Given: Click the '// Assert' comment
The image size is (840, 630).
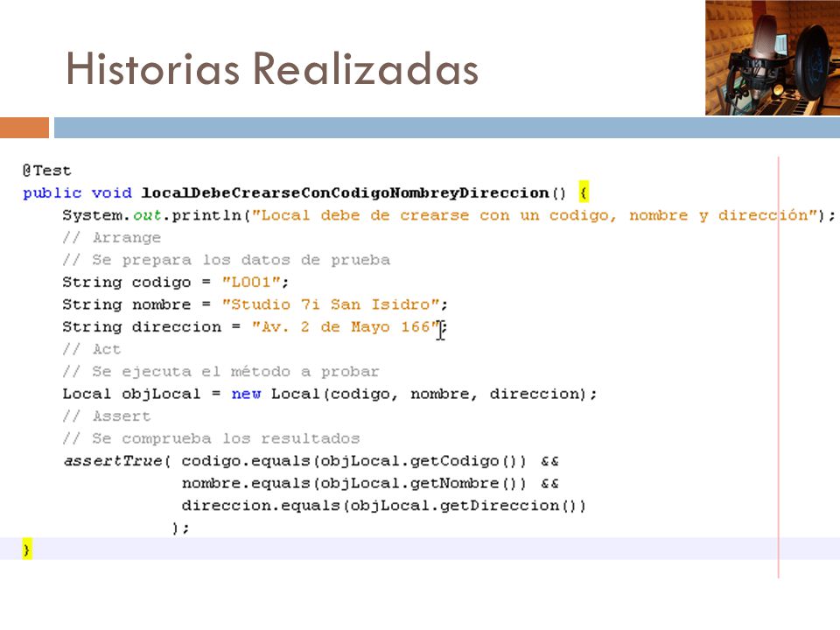Looking at the screenshot, I should point(107,416).
